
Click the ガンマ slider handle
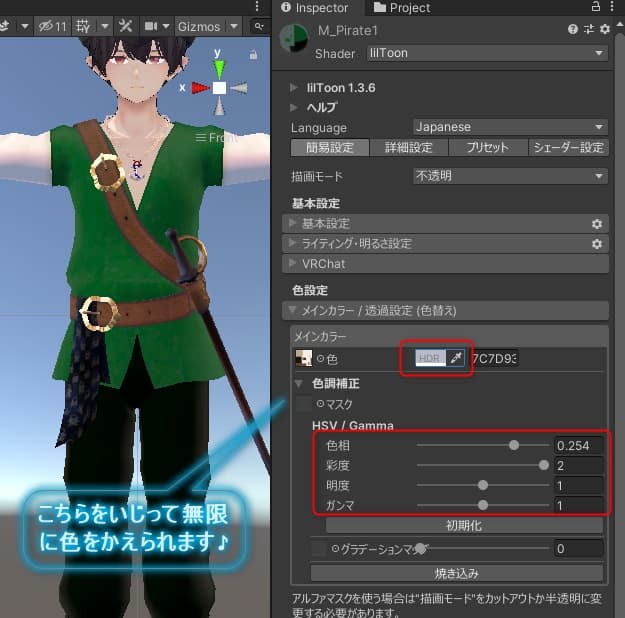pos(483,505)
